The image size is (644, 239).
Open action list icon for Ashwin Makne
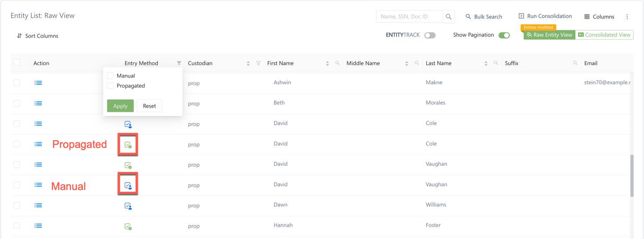click(38, 83)
